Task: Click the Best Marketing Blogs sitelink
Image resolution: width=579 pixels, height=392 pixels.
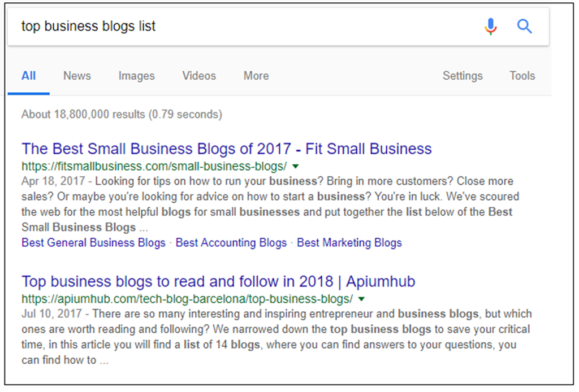Action: [349, 242]
